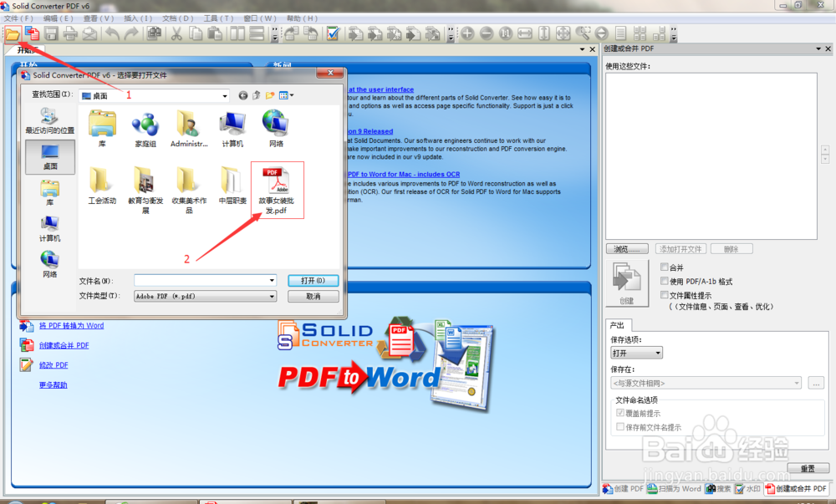Click the Paste clipboard icon
The width and height of the screenshot is (836, 504).
(x=215, y=34)
